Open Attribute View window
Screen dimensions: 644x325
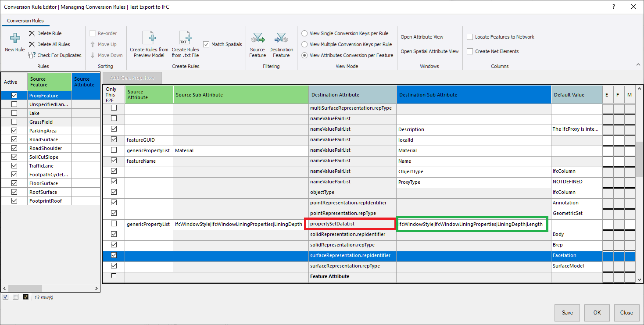point(422,37)
